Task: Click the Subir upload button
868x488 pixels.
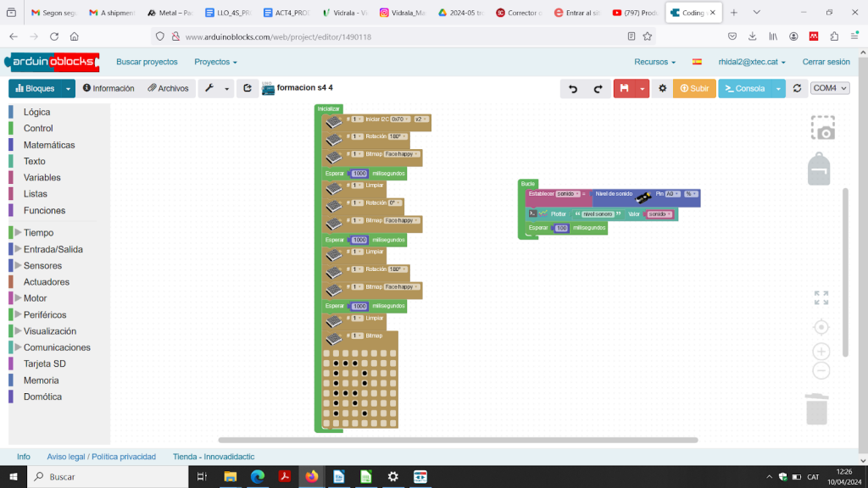Action: pos(694,88)
